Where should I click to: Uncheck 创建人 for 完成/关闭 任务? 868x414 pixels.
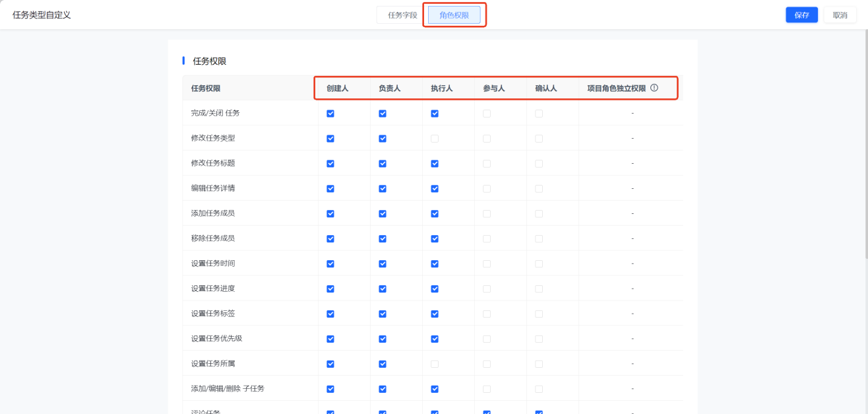[x=330, y=114]
